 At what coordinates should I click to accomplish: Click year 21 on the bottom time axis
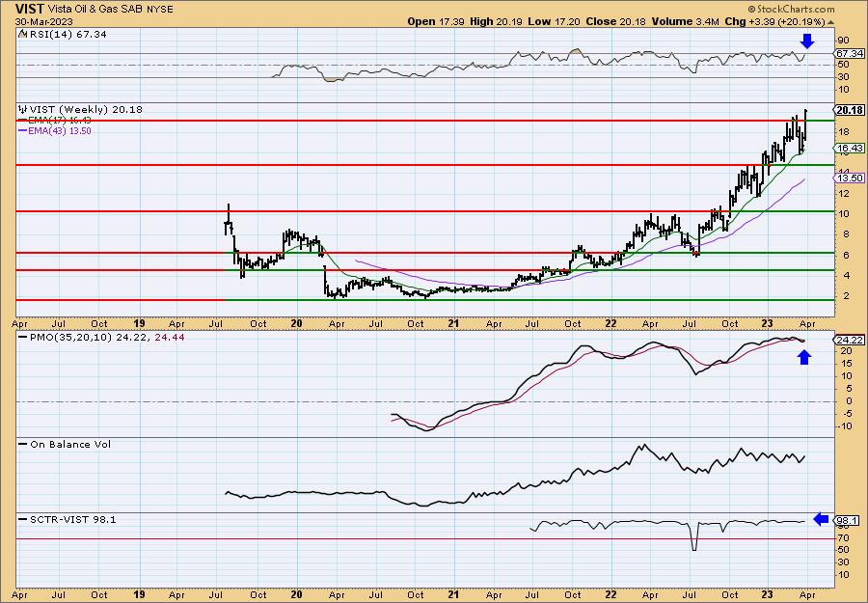453,594
